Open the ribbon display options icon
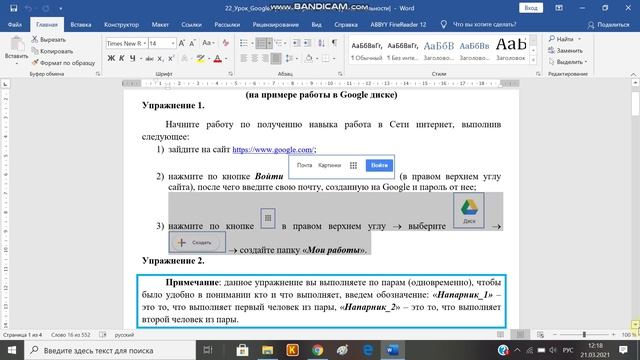The height and width of the screenshot is (360, 640). tap(559, 8)
